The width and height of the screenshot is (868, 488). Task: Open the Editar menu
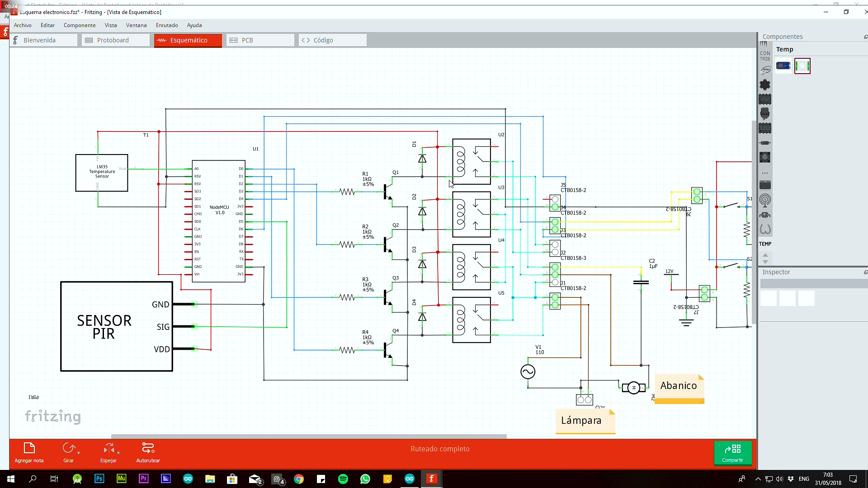tap(47, 25)
